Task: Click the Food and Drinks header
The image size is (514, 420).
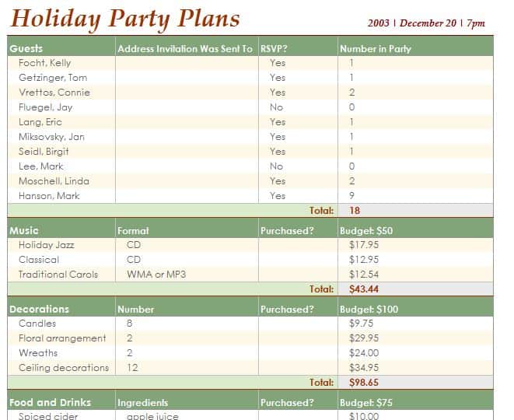Action: (61, 402)
